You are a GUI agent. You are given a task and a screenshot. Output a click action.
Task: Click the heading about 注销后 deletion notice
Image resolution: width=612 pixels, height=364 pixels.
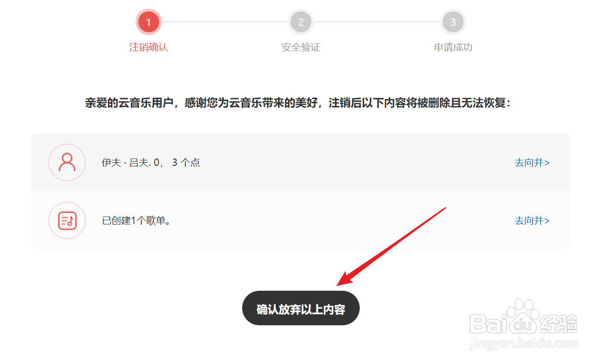(298, 103)
